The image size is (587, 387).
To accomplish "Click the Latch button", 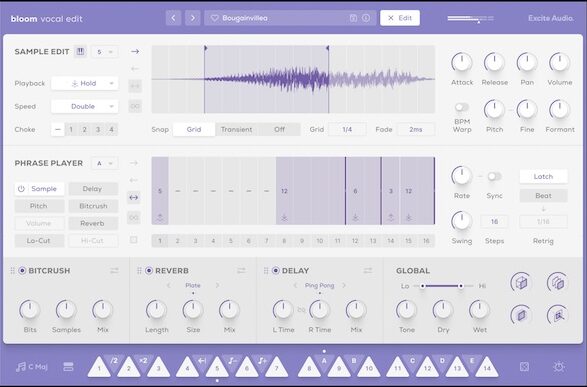I will click(543, 176).
